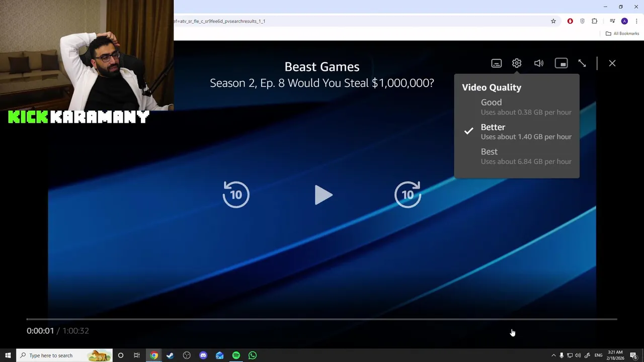Open microphone tray icon
Screen dimensions: 644x362
click(x=561, y=355)
